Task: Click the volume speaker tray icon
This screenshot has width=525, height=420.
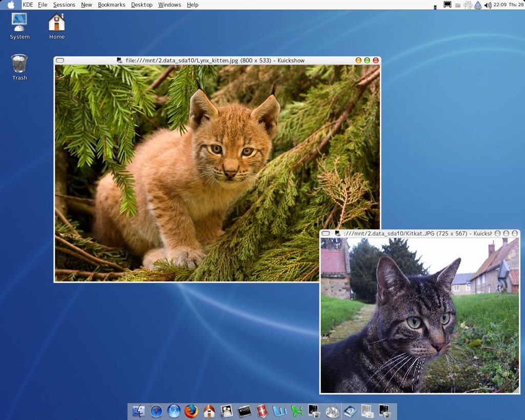Action: [488, 5]
